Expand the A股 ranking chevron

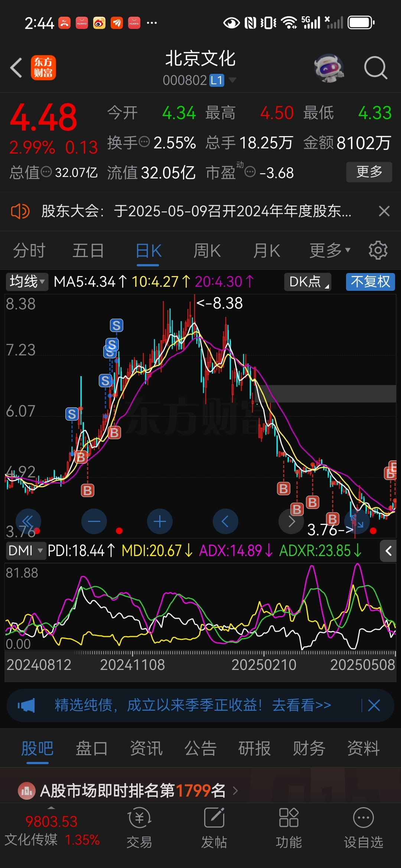[x=235, y=791]
